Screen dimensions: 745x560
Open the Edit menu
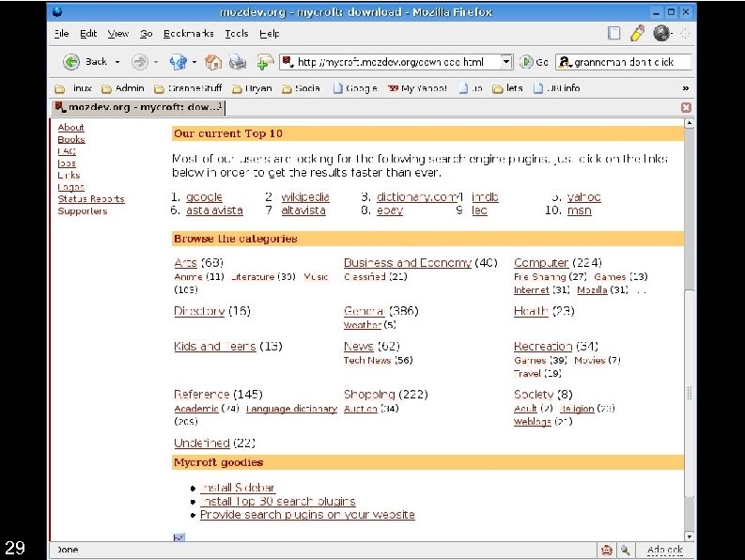click(x=88, y=34)
